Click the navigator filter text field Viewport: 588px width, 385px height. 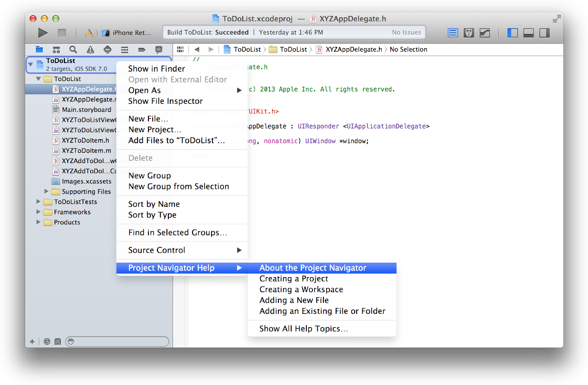click(x=117, y=341)
